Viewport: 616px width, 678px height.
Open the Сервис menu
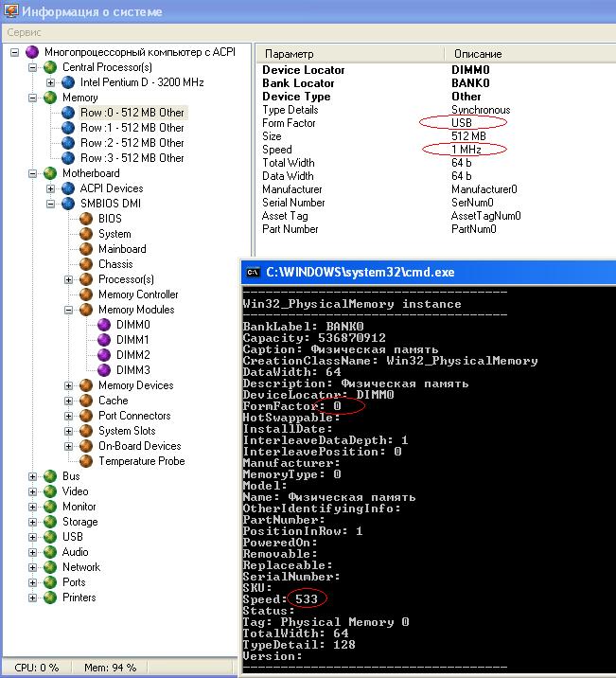coord(25,32)
